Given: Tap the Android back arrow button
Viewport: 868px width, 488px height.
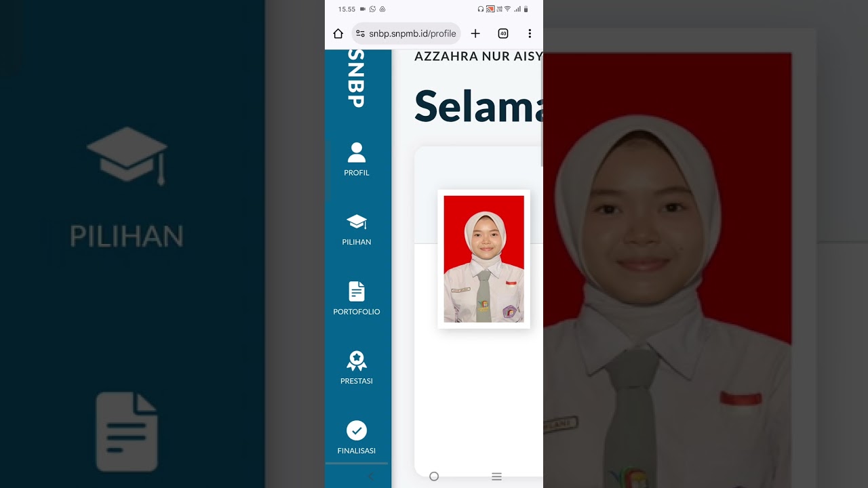Looking at the screenshot, I should [371, 476].
